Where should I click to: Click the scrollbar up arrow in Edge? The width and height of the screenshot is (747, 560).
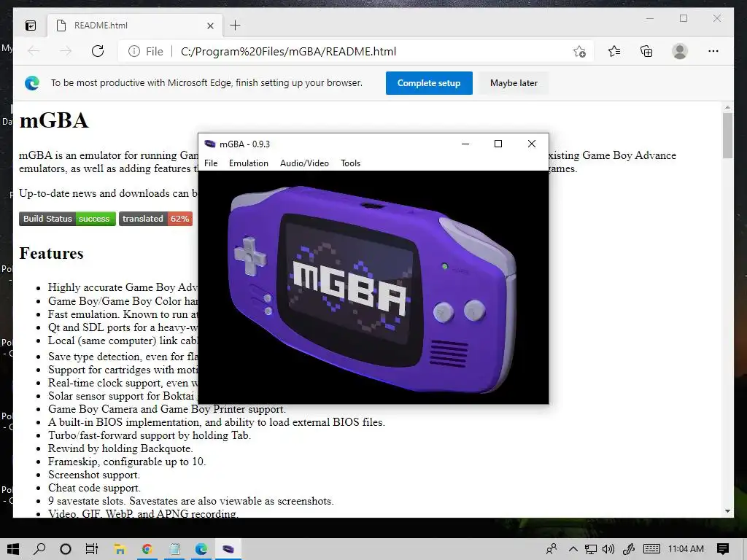click(727, 106)
